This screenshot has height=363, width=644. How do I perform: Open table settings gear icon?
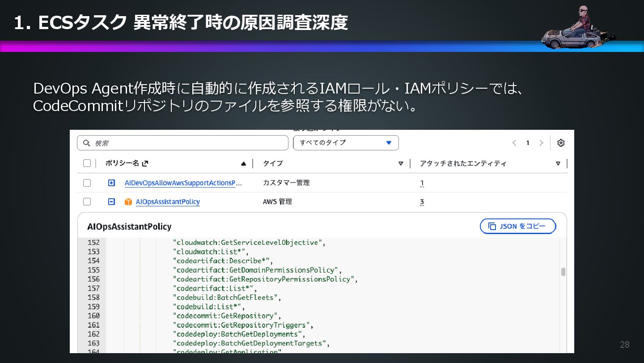click(561, 143)
